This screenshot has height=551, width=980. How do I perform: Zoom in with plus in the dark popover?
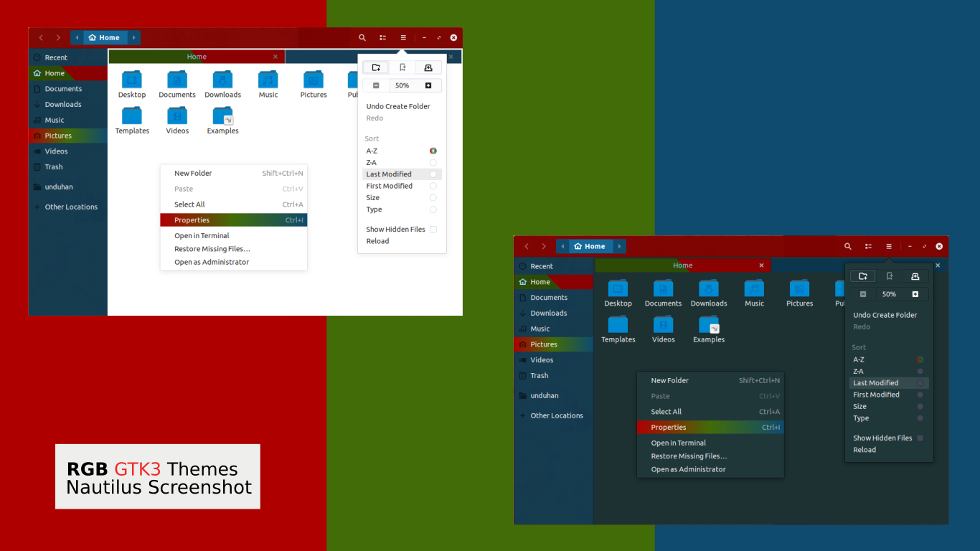[915, 294]
